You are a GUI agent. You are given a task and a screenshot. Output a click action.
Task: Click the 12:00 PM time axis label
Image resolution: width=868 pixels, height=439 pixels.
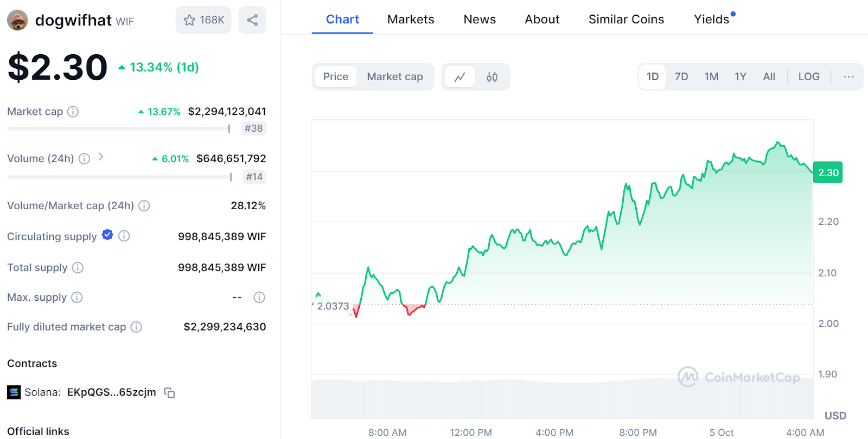(471, 432)
